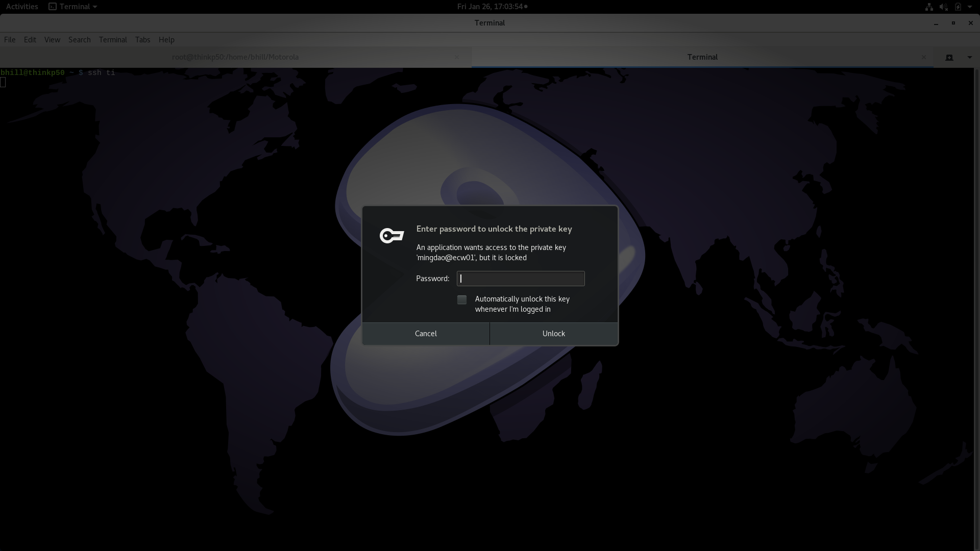Enable automatically unlock this key checkbox

[462, 299]
